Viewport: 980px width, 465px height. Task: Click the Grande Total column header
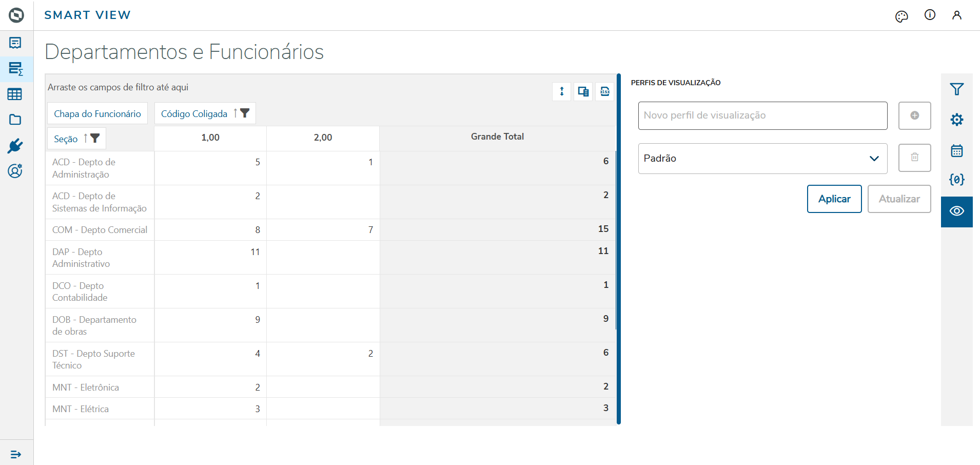497,137
